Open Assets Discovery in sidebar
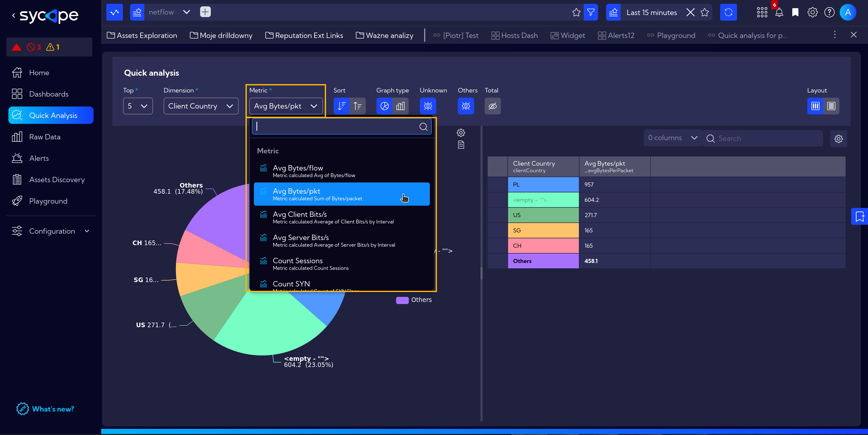The width and height of the screenshot is (868, 435). [x=50, y=180]
